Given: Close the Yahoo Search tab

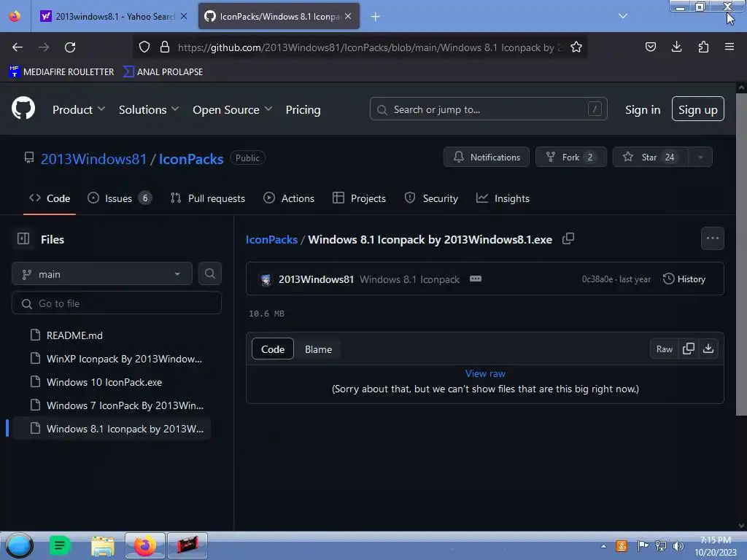Looking at the screenshot, I should coord(183,16).
